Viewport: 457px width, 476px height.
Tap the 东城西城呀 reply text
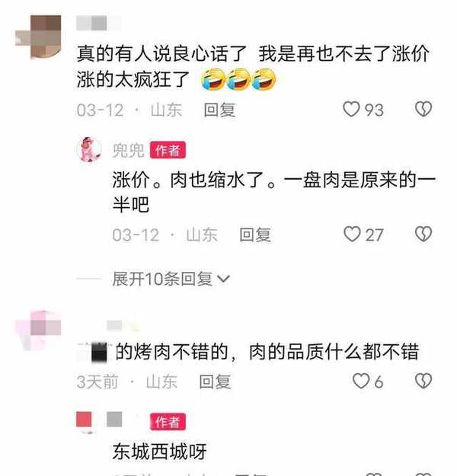coord(159,452)
